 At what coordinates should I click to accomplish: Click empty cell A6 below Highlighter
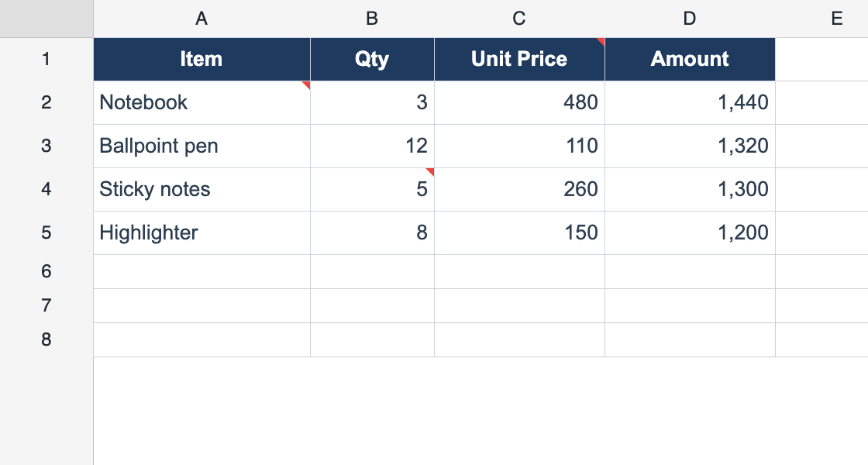click(202, 272)
